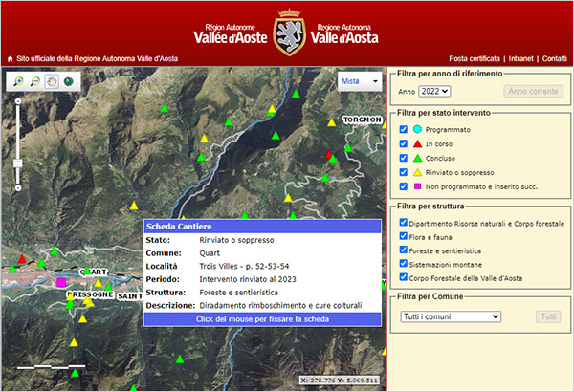Toggle the Rinviato o soppresso checkbox
Screen dimensions: 574x392
tap(404, 170)
